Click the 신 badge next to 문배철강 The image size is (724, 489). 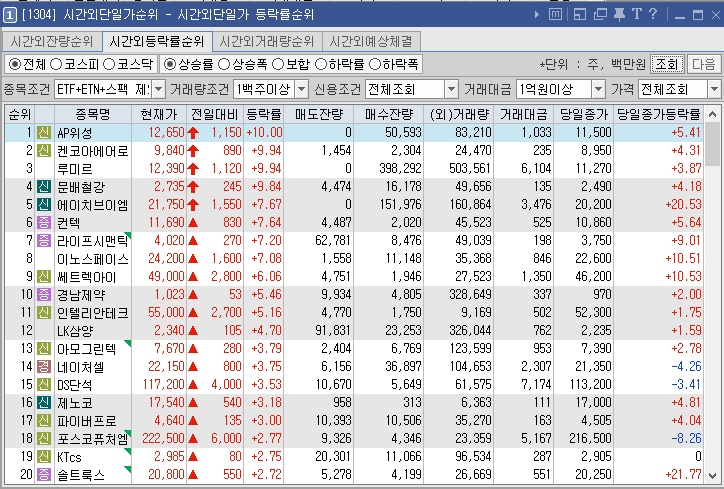44,187
